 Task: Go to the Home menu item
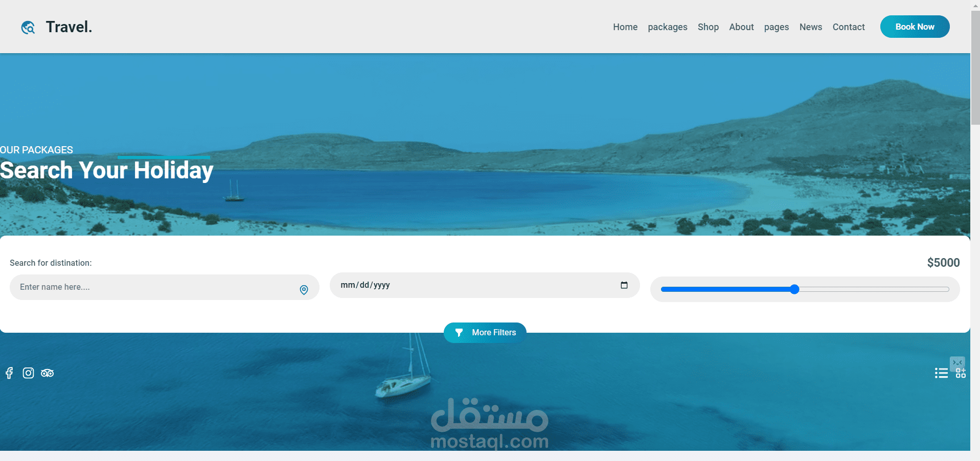pyautogui.click(x=625, y=27)
